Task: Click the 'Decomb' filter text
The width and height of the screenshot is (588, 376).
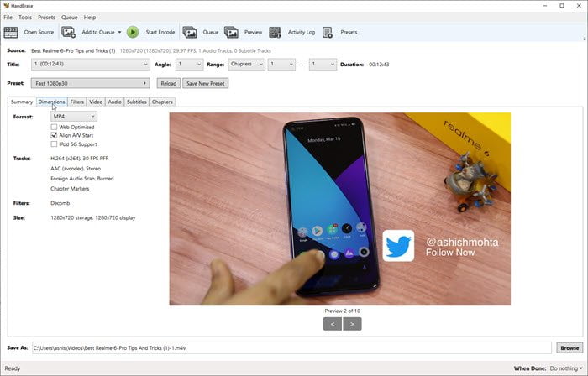Action: [60, 203]
